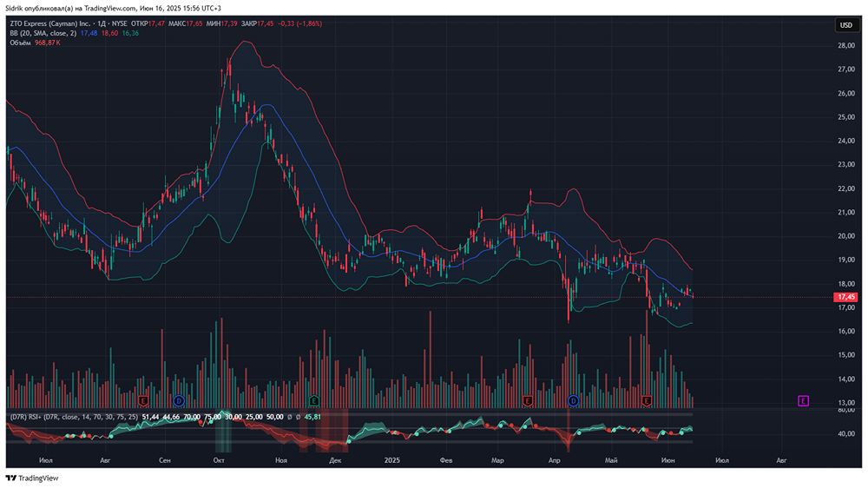Click the Объём volume indicator label
This screenshot has width=868, height=488.
tap(20, 43)
